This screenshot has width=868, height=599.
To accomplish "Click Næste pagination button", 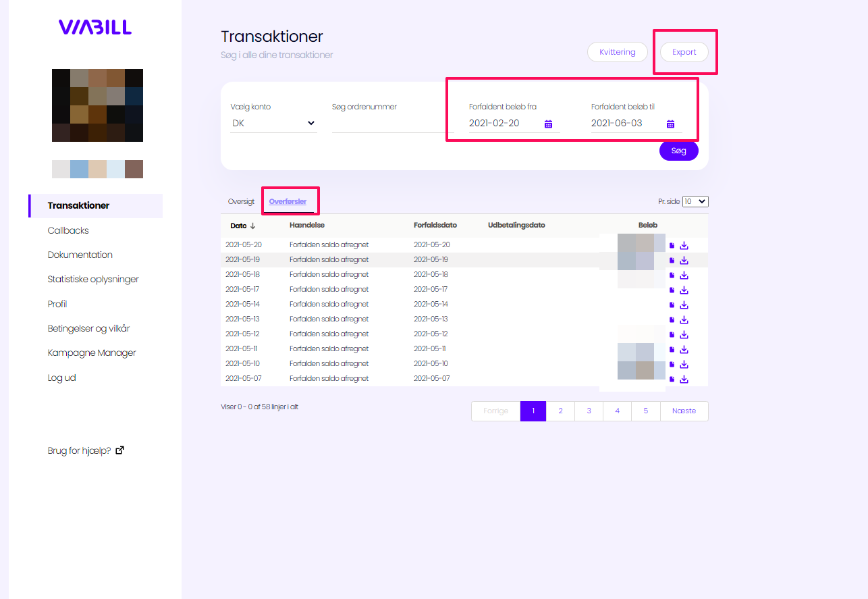I will click(684, 411).
